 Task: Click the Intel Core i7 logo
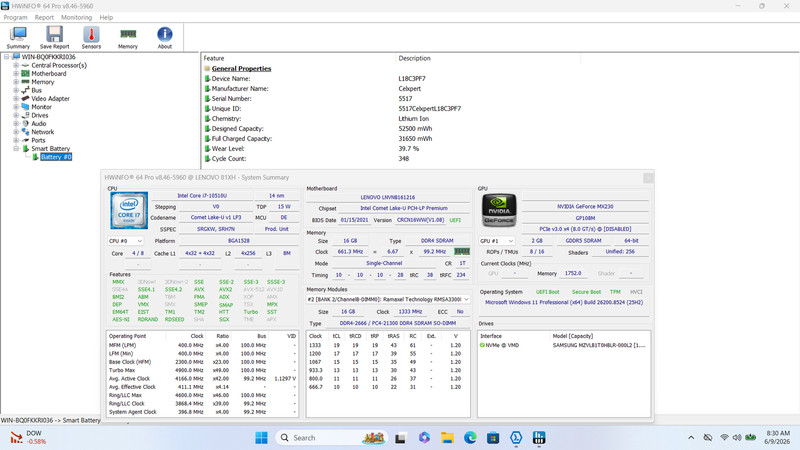tap(129, 210)
